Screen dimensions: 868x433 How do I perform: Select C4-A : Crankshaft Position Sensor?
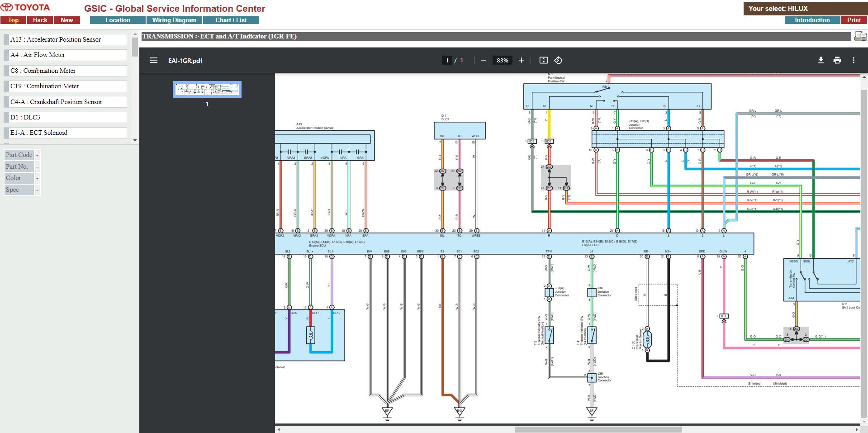(x=66, y=102)
